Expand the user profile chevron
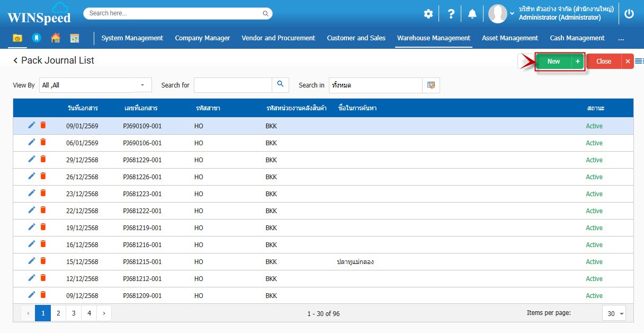The image size is (644, 333). click(x=512, y=13)
